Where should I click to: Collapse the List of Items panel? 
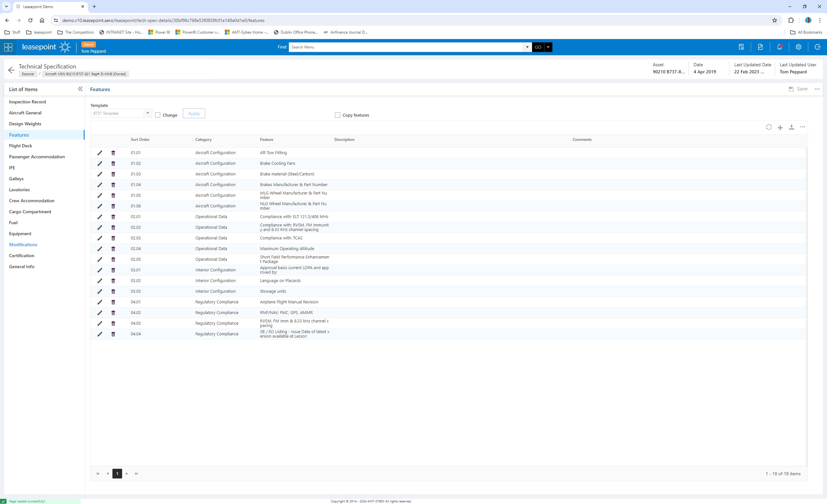pyautogui.click(x=80, y=89)
